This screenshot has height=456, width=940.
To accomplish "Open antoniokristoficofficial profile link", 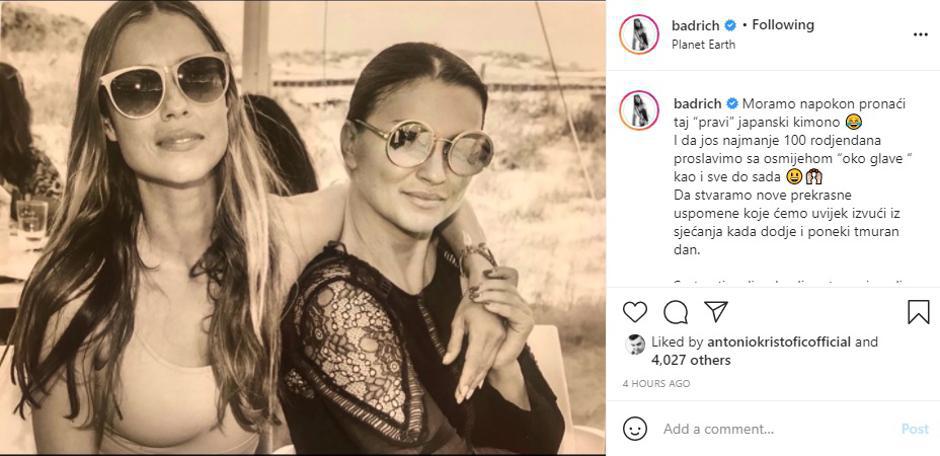I will coord(766,342).
